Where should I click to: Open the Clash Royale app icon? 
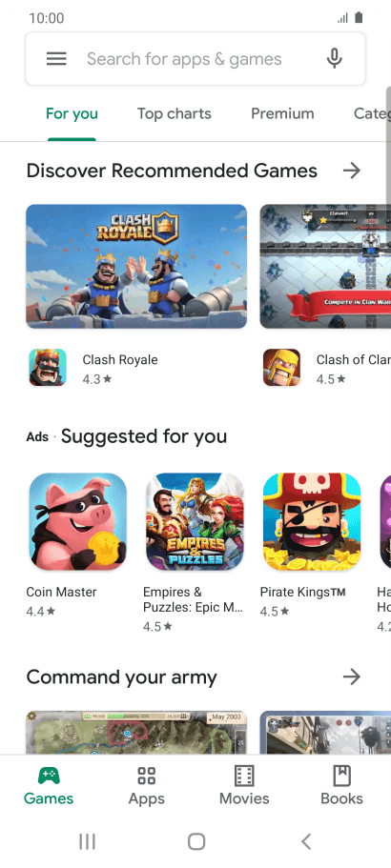click(x=48, y=367)
